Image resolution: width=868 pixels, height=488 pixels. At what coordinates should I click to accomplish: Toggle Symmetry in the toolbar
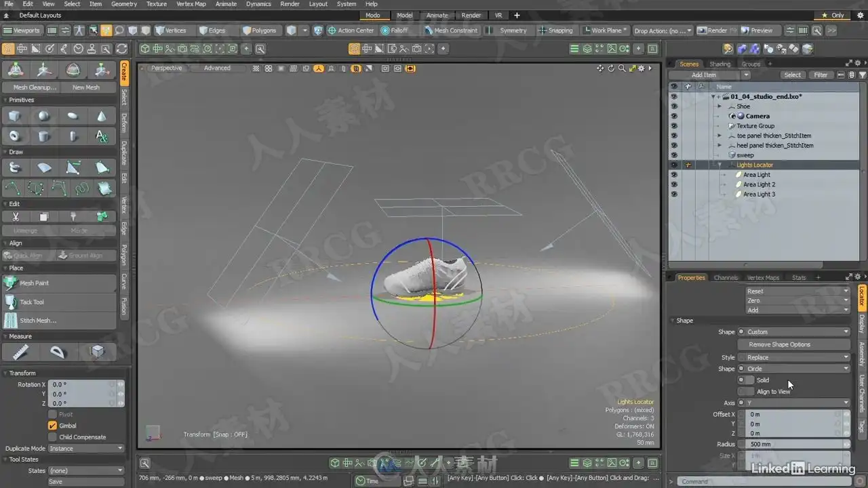click(509, 30)
